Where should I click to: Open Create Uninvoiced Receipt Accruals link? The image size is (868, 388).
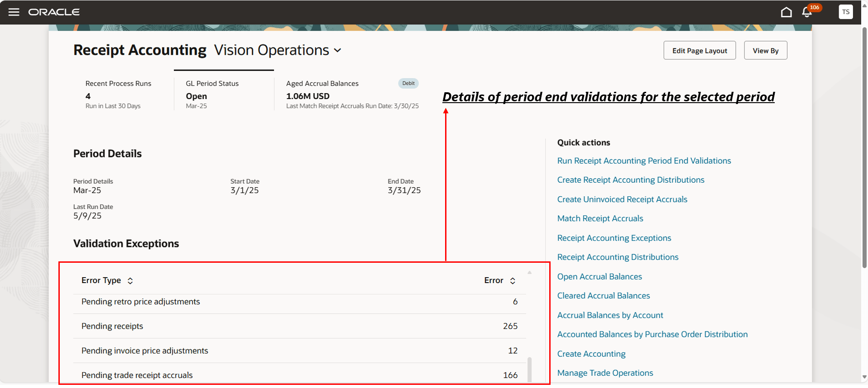point(622,199)
